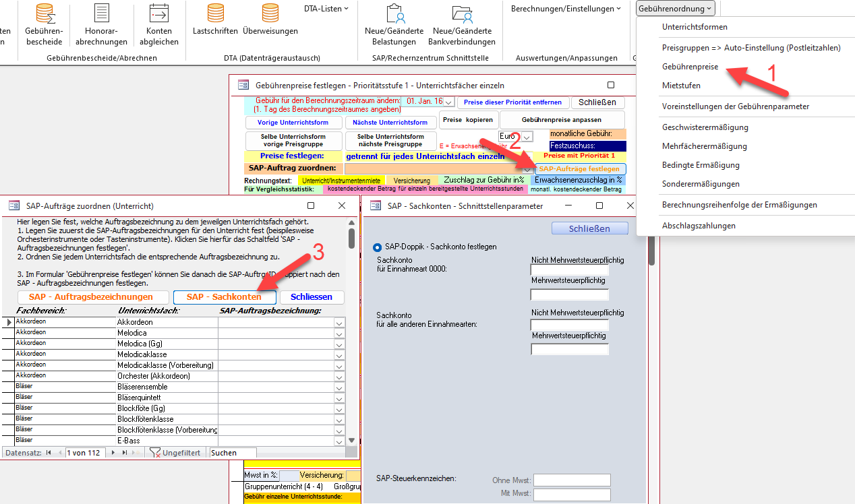Open Berechnungen/Einstellungen dropdown menu
The width and height of the screenshot is (855, 504).
pyautogui.click(x=566, y=9)
